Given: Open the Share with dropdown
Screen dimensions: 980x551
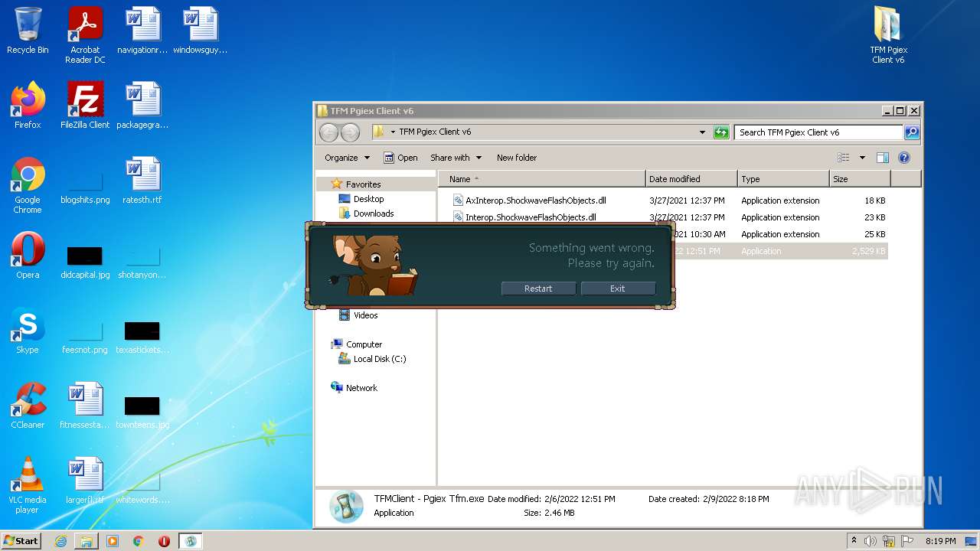Looking at the screenshot, I should click(456, 158).
